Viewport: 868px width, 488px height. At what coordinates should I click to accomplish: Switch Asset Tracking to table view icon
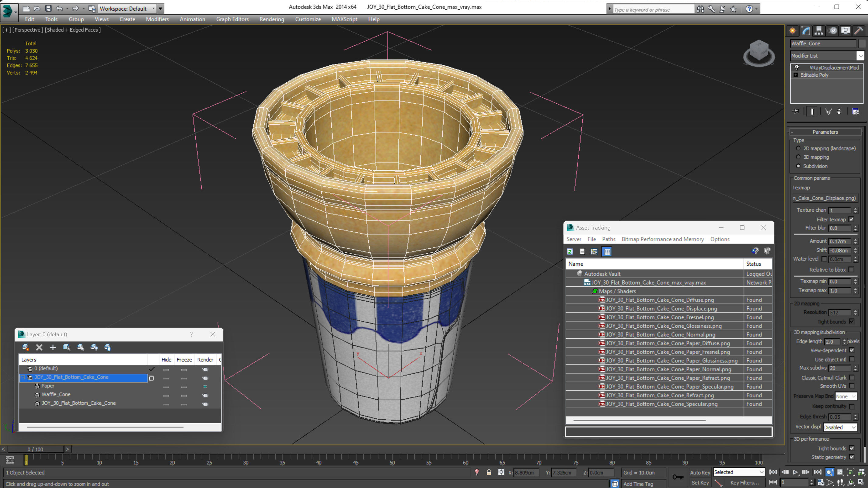(x=607, y=251)
